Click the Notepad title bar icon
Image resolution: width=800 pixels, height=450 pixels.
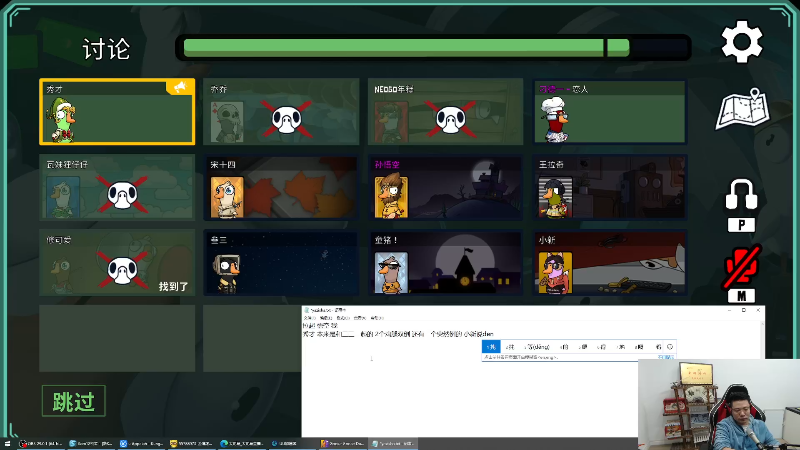[x=306, y=310]
